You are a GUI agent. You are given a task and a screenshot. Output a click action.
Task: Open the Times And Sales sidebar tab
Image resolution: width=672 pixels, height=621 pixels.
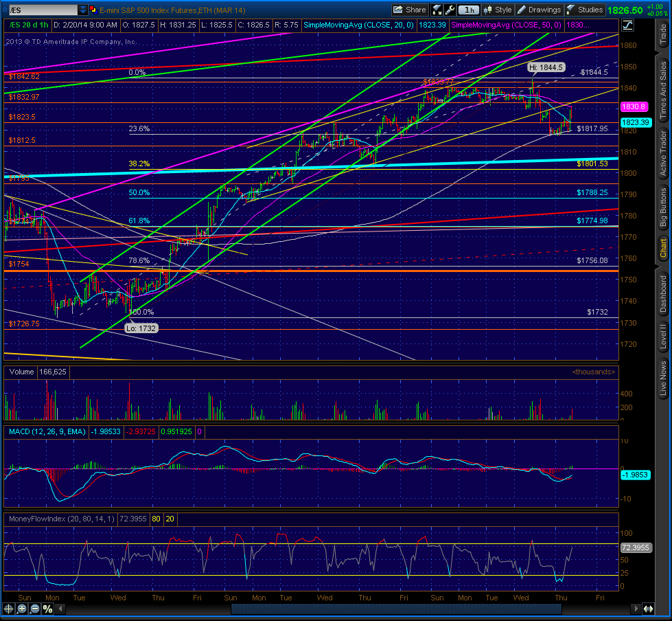663,89
